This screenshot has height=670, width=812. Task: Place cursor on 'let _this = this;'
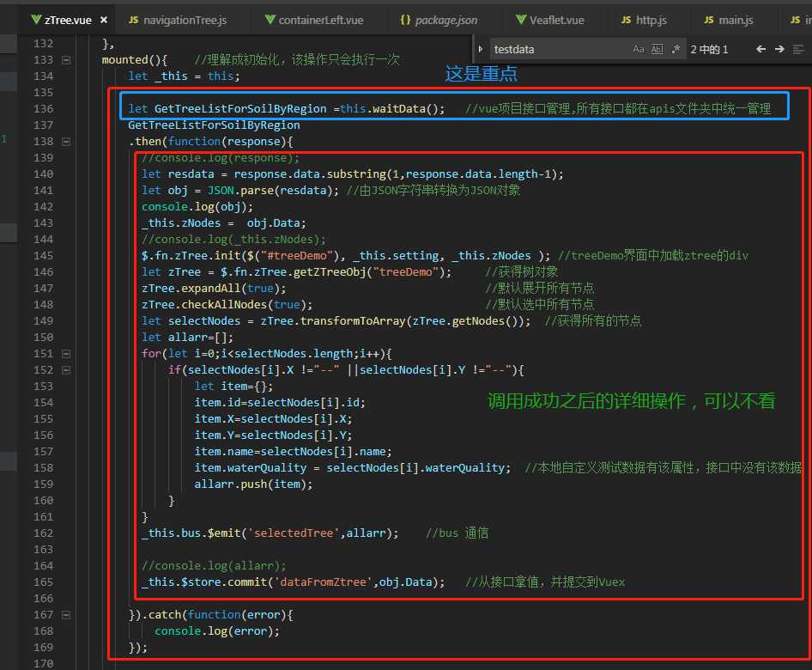pos(184,76)
